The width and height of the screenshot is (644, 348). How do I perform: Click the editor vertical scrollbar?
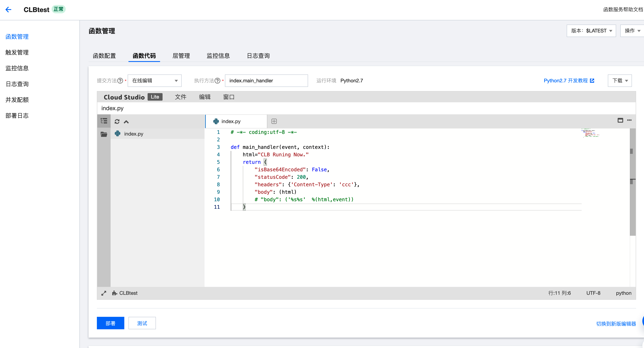(x=633, y=182)
